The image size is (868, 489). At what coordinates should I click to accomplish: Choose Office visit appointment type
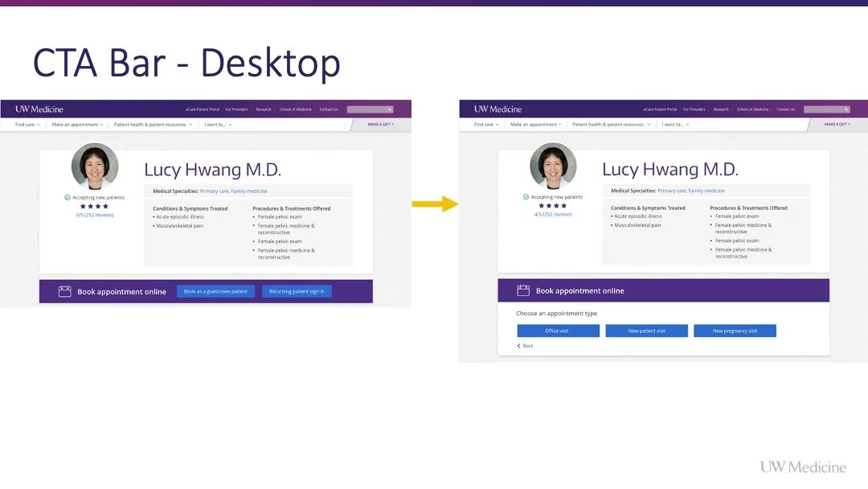558,331
